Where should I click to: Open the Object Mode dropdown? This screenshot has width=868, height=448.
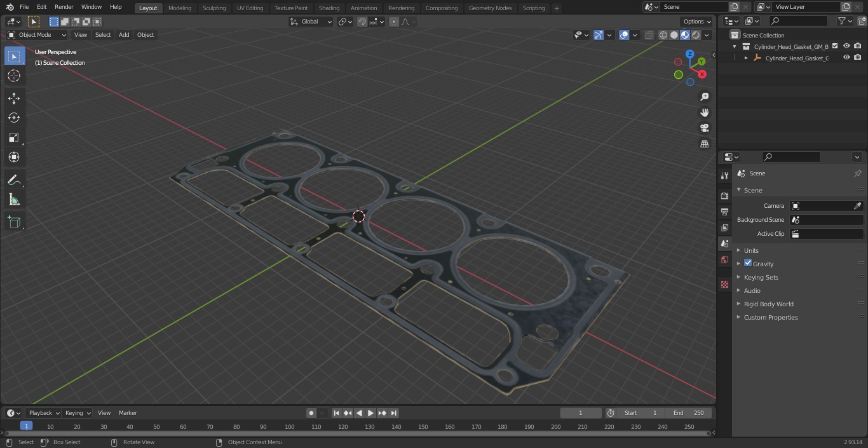tap(36, 35)
